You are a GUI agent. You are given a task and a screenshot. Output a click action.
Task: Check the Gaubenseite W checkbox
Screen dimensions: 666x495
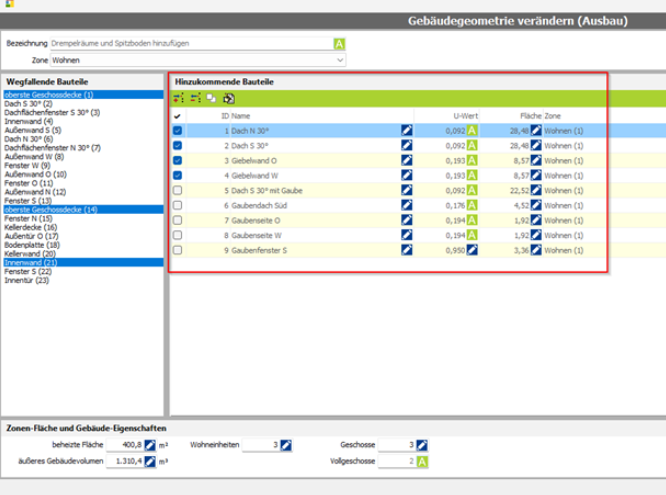(x=177, y=235)
